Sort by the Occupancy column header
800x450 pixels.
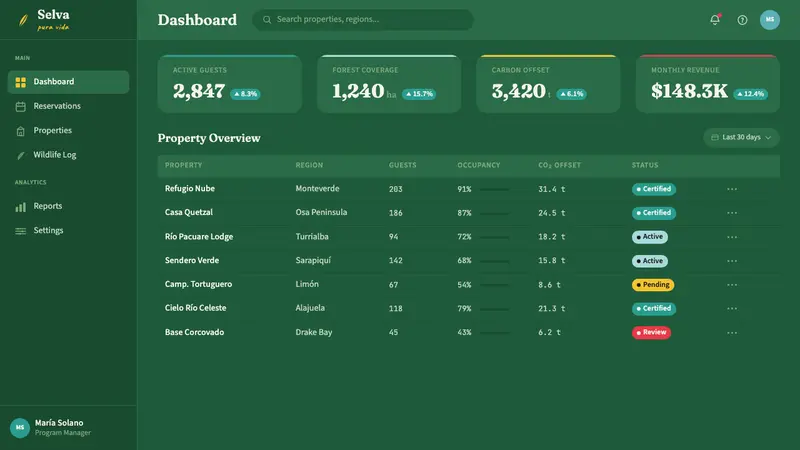click(x=479, y=165)
